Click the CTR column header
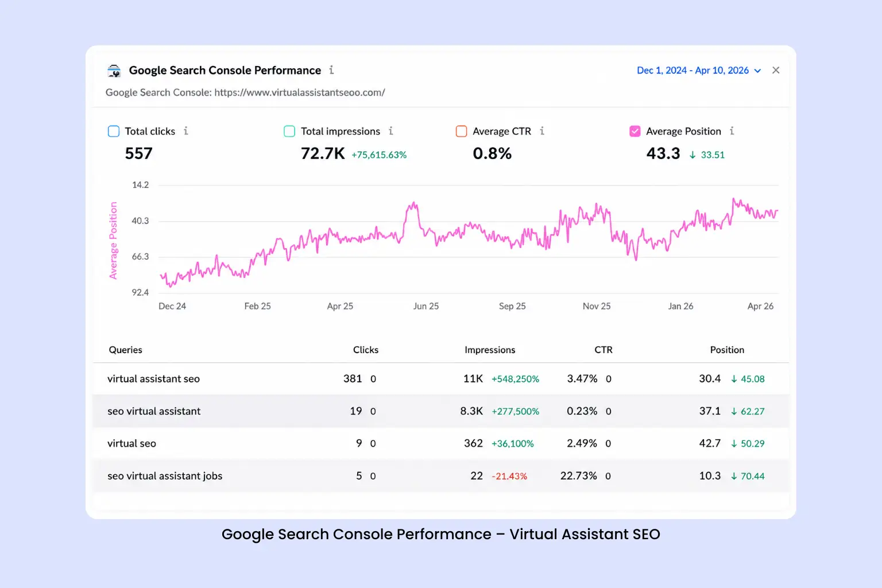 click(x=604, y=350)
